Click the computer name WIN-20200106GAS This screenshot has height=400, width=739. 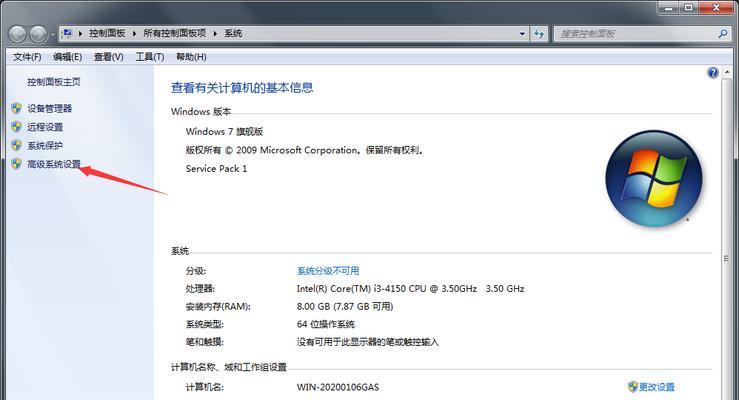338,387
